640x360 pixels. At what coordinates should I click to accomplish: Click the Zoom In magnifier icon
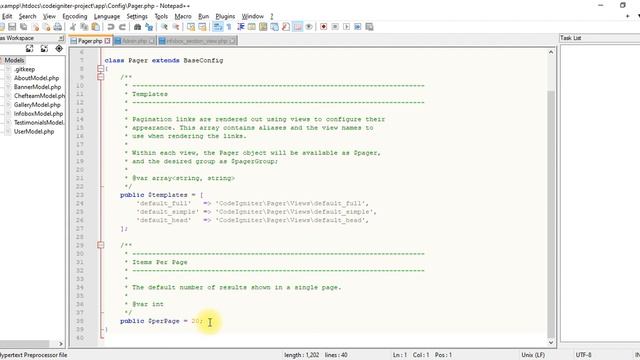tap(164, 27)
